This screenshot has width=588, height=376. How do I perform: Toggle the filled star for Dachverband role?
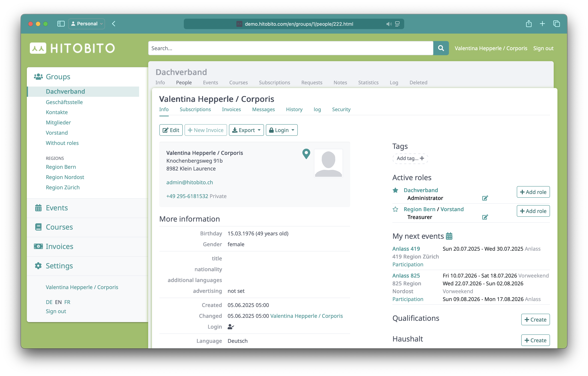tap(395, 190)
